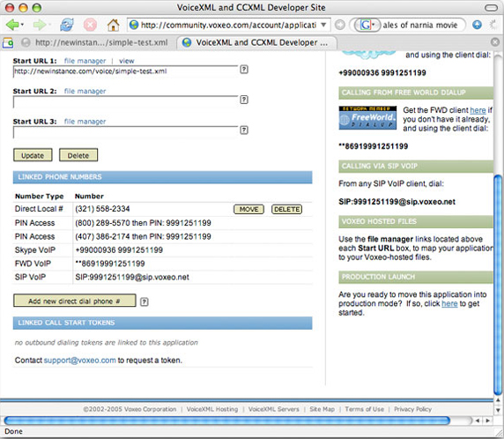Close the current tab with the X icon
Screen dimensions: 504x439
[x=495, y=42]
